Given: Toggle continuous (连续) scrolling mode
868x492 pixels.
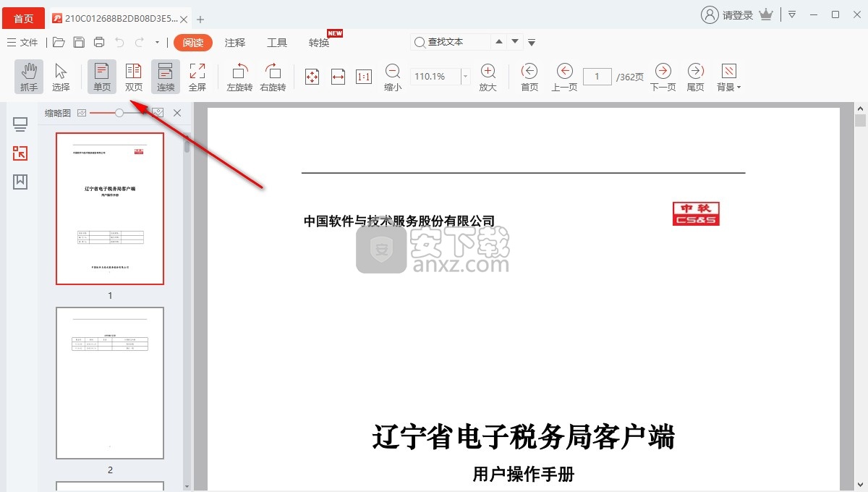Looking at the screenshot, I should (x=166, y=77).
